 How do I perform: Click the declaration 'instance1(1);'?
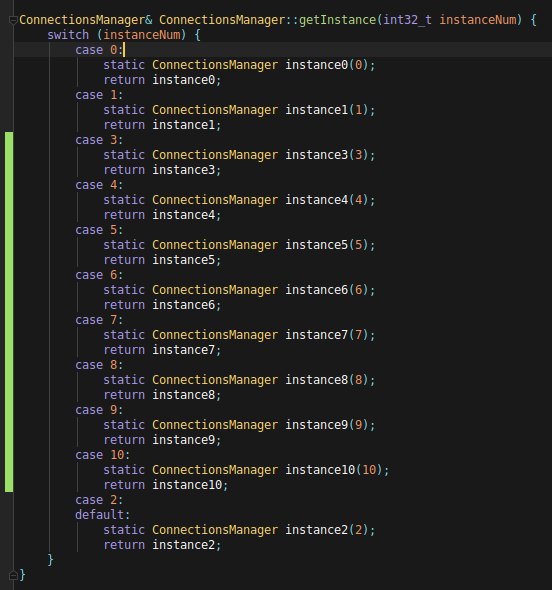coord(330,110)
